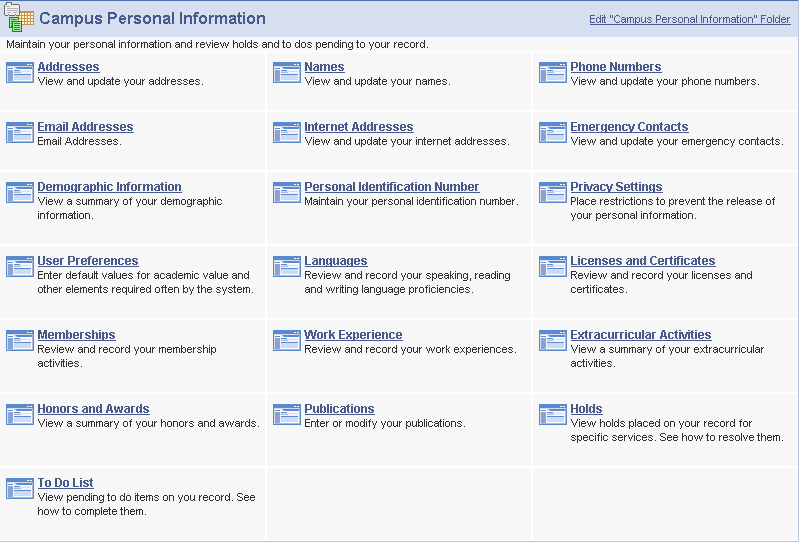Viewport: 800px width, 543px height.
Task: Click the Licenses and Certificates icon
Action: click(x=553, y=266)
